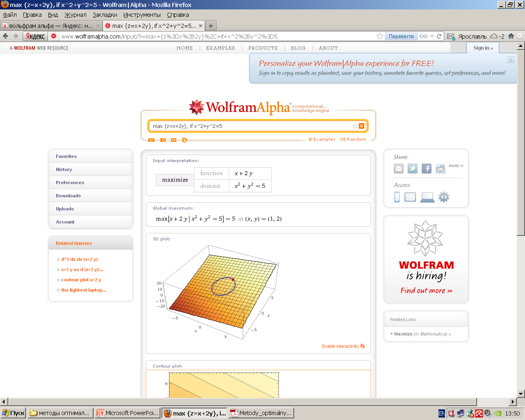Click the camera image-input icon

163,140
